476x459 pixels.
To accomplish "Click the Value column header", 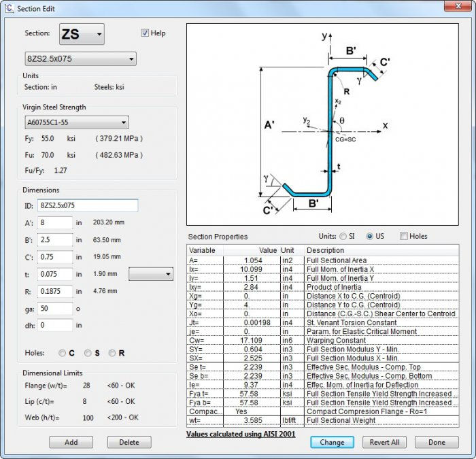I will point(252,250).
